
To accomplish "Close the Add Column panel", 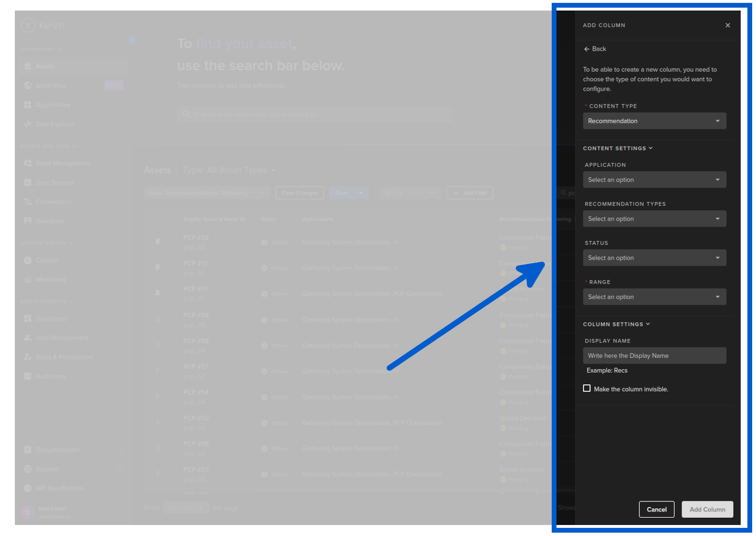I will tap(727, 25).
